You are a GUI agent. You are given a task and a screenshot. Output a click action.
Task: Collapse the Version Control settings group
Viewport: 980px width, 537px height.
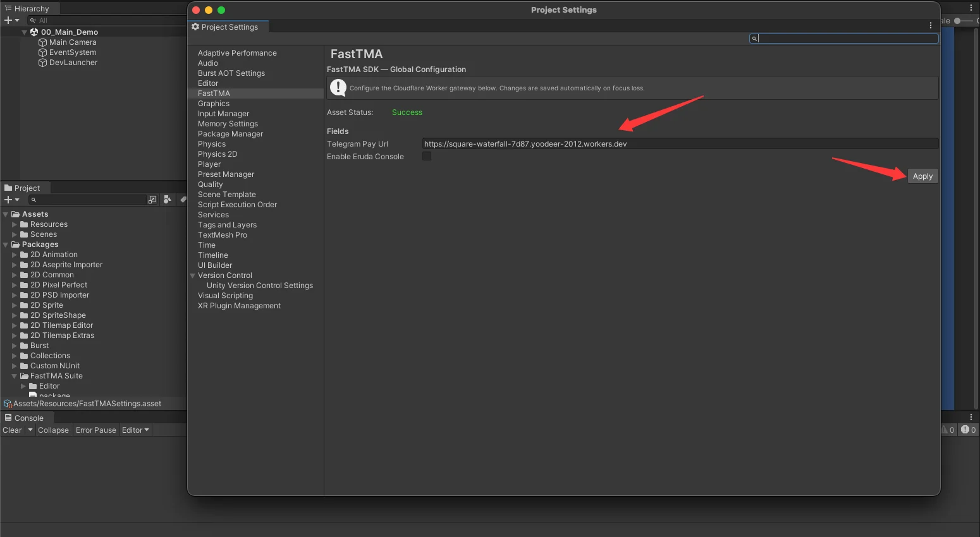(192, 275)
